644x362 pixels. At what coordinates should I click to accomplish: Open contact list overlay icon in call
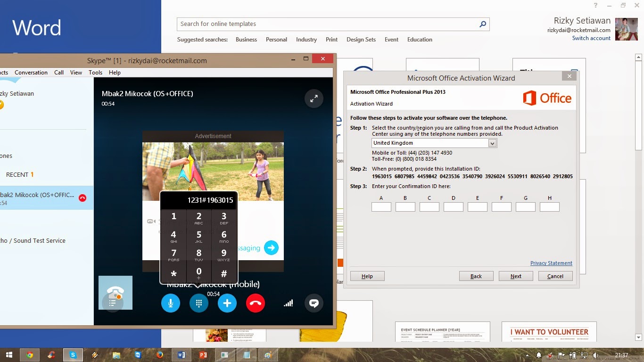tap(112, 303)
